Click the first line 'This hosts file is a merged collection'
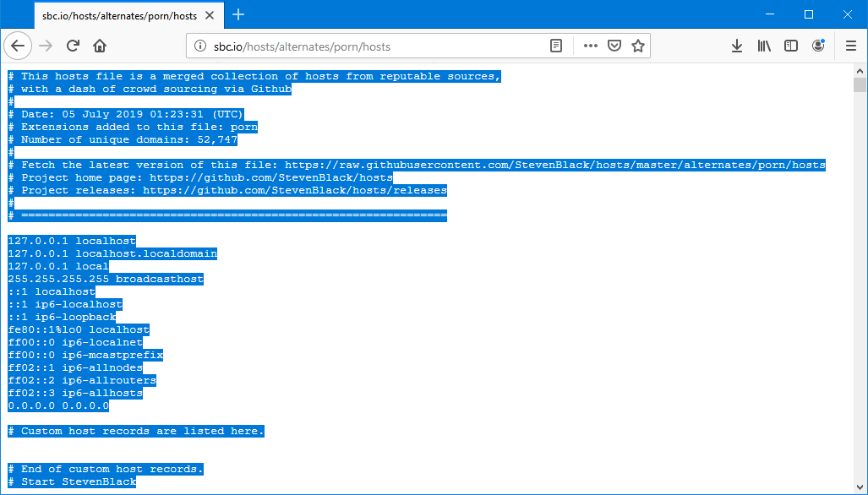The width and height of the screenshot is (868, 495). click(254, 76)
